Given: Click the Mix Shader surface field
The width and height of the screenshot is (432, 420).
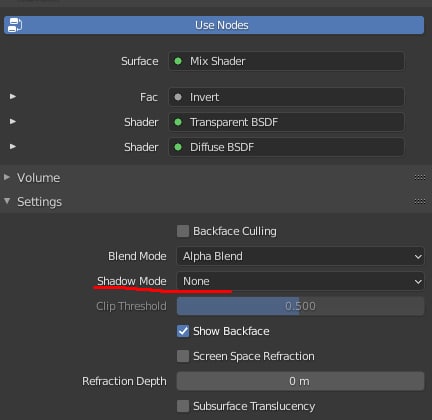Looking at the screenshot, I should point(287,61).
